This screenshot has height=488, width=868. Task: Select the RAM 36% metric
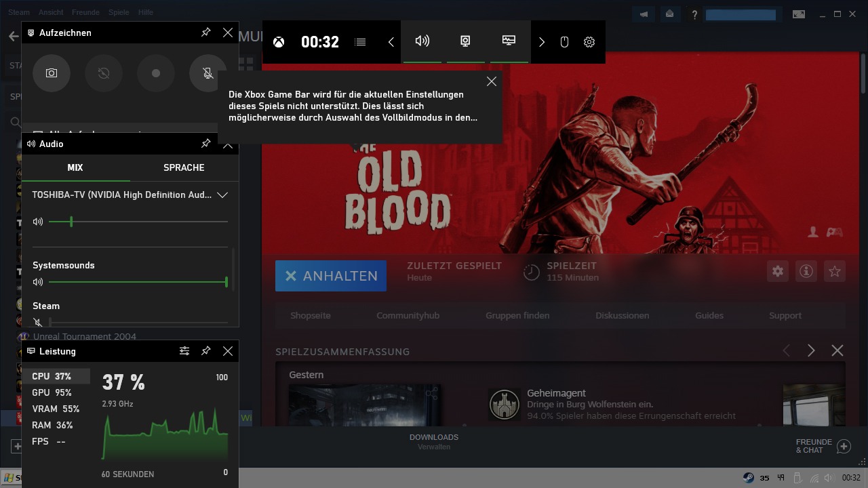56,425
